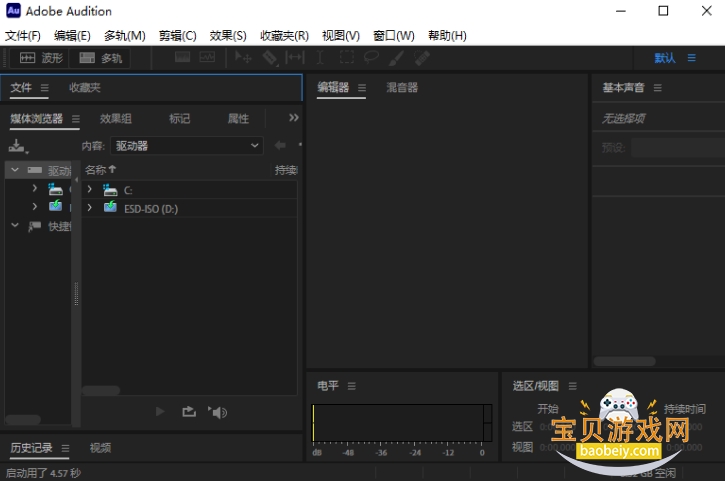Select the Time Selection tool
The image size is (725, 481).
coord(319,57)
